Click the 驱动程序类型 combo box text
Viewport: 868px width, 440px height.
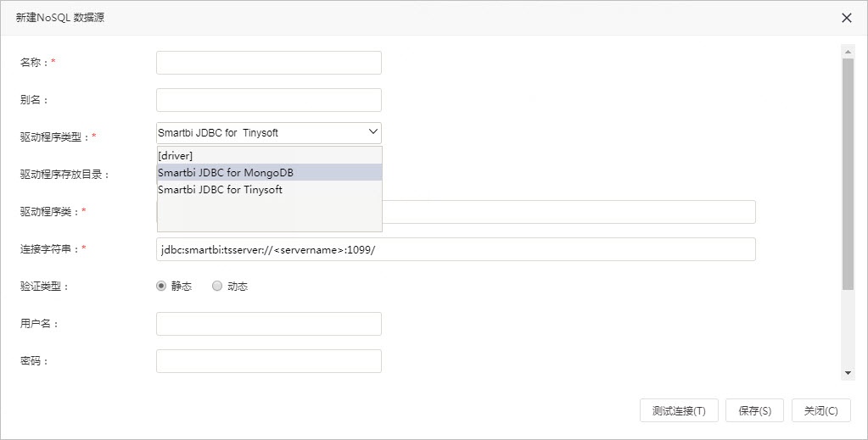[x=218, y=133]
